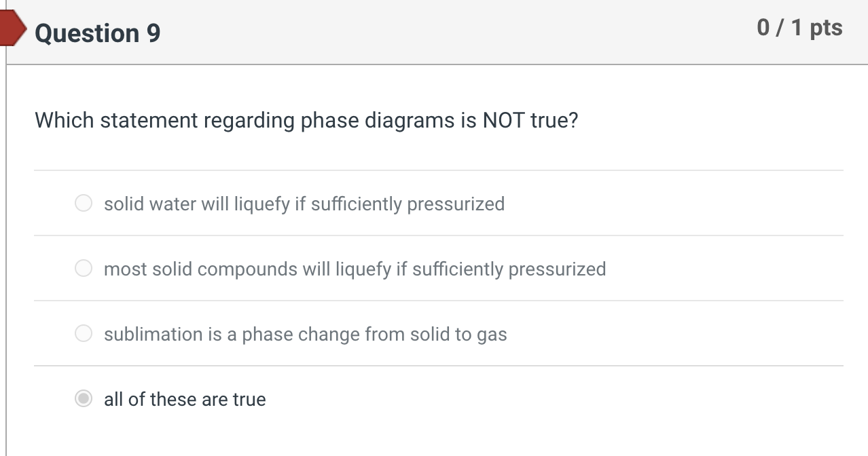The image size is (868, 456).
Task: Select the 'most solid compounds' radio button
Action: tap(84, 269)
